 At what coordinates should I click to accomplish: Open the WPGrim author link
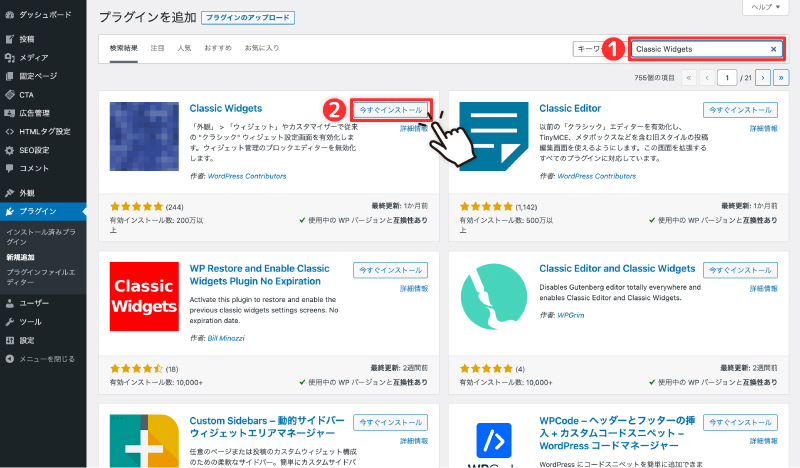[570, 315]
